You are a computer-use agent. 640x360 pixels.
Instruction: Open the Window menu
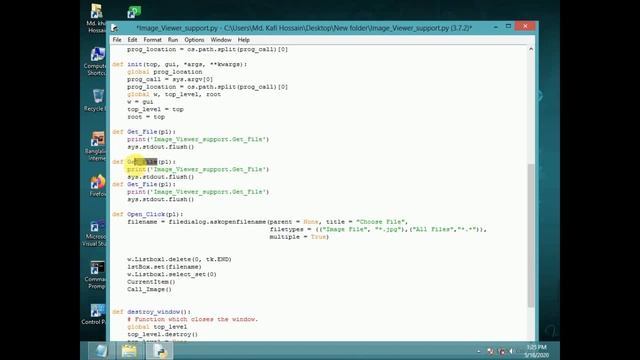[221, 40]
